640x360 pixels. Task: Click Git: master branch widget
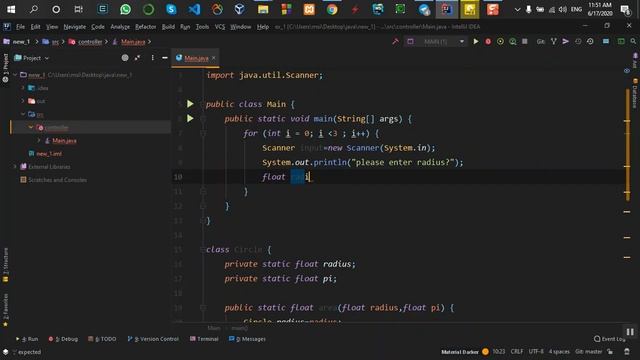(x=589, y=351)
